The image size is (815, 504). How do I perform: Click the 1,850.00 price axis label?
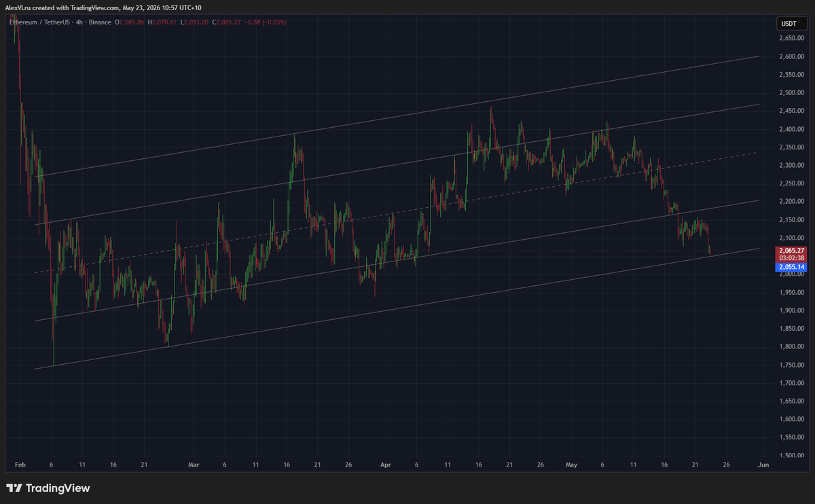[791, 329]
